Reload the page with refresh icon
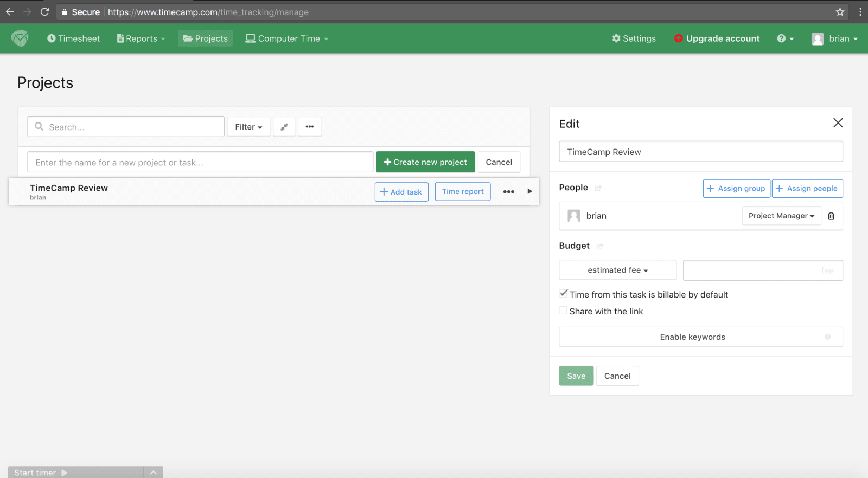 click(45, 12)
